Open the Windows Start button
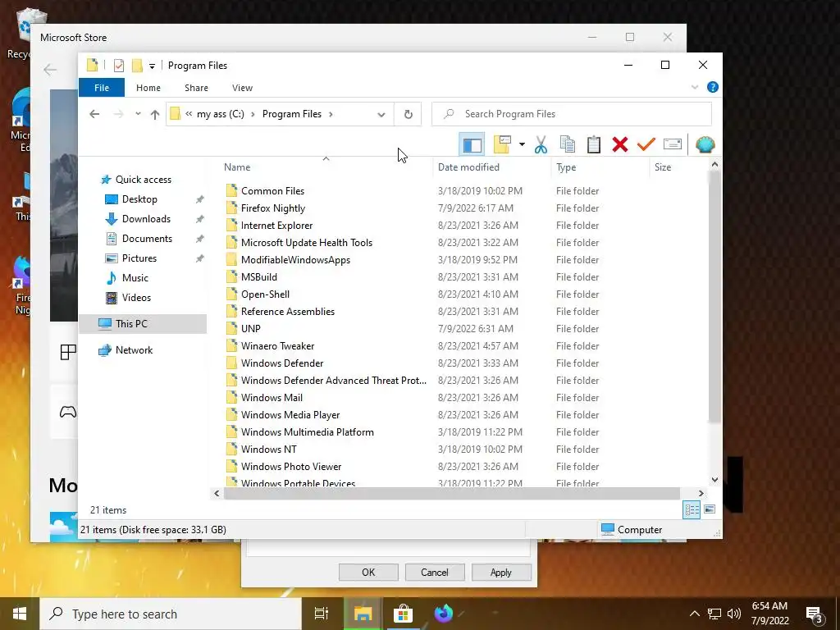 click(x=20, y=614)
